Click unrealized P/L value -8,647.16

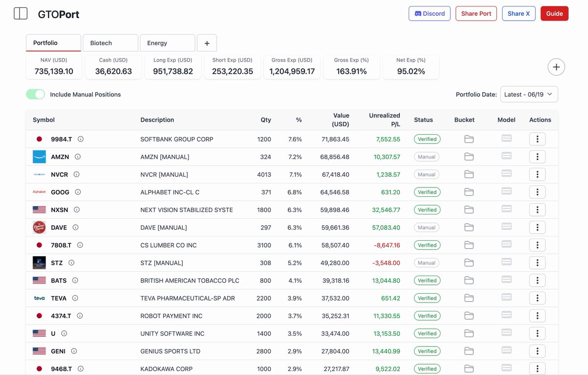[x=387, y=245]
